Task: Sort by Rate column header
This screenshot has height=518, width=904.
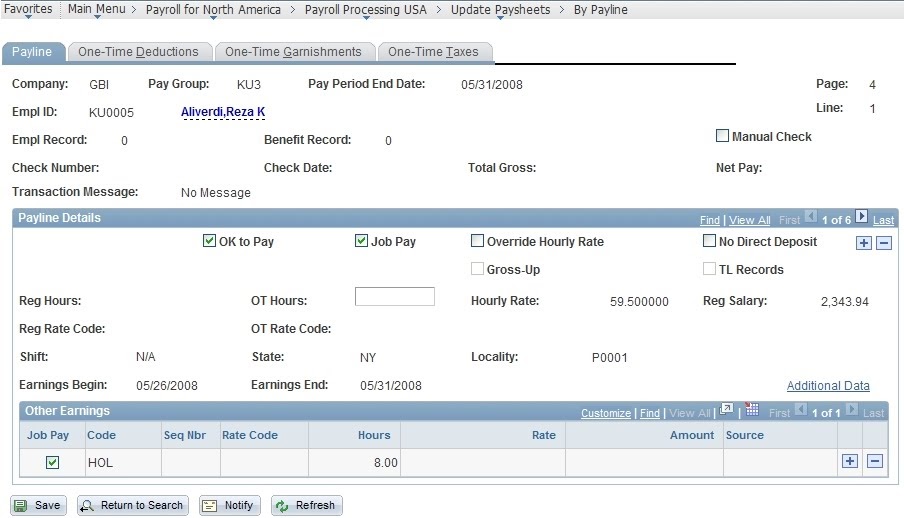Action: (544, 435)
